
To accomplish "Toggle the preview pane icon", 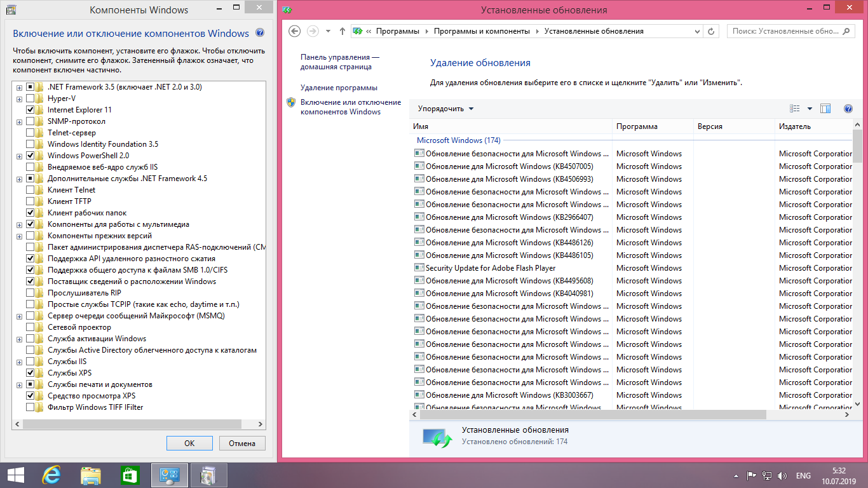I will 825,109.
